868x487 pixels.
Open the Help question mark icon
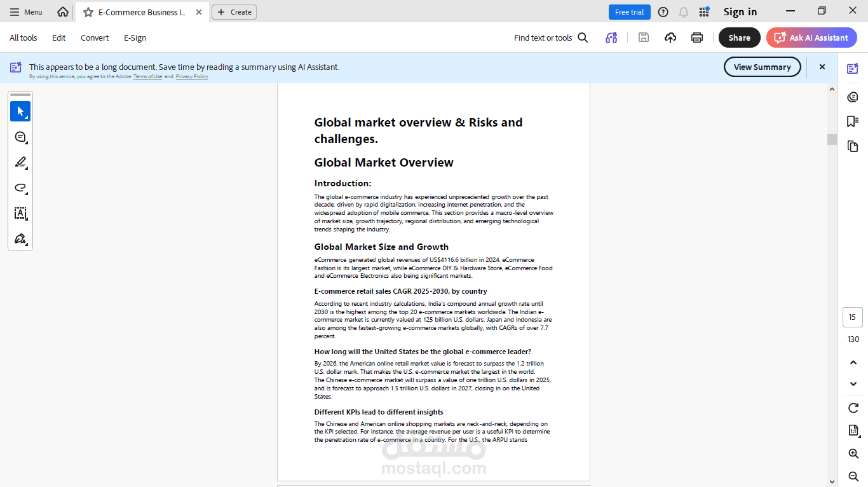pyautogui.click(x=663, y=12)
